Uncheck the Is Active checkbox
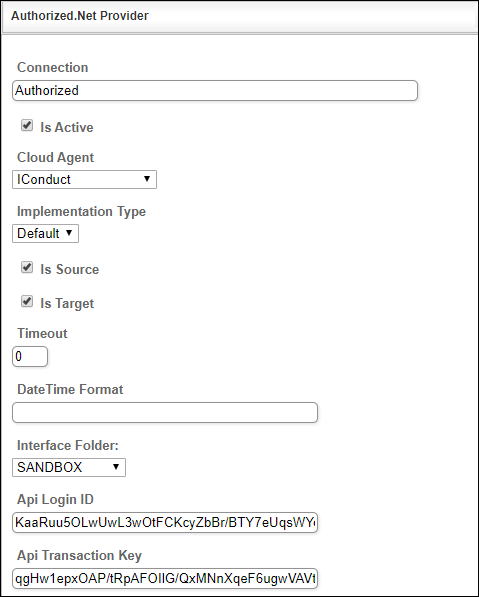This screenshot has width=479, height=597. coord(27,125)
